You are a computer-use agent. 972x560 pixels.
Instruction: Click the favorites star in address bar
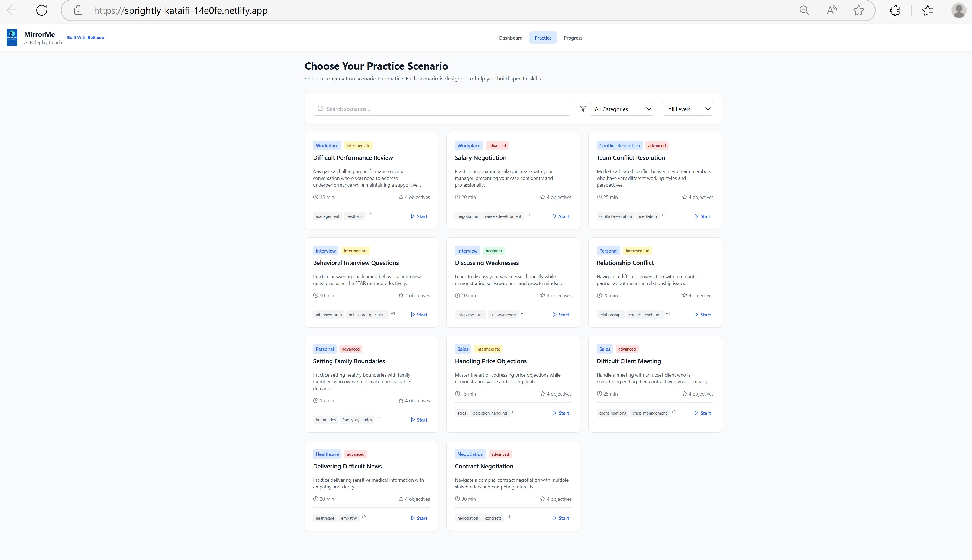click(858, 10)
